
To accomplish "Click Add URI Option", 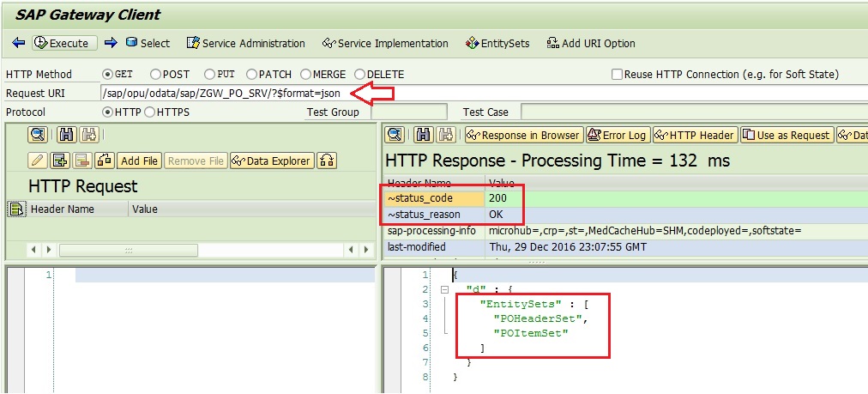I will 591,43.
